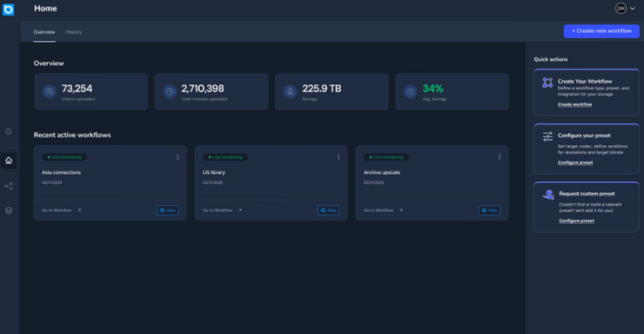
Task: Click Configure preset link under Request custom preset
Action: tap(576, 221)
